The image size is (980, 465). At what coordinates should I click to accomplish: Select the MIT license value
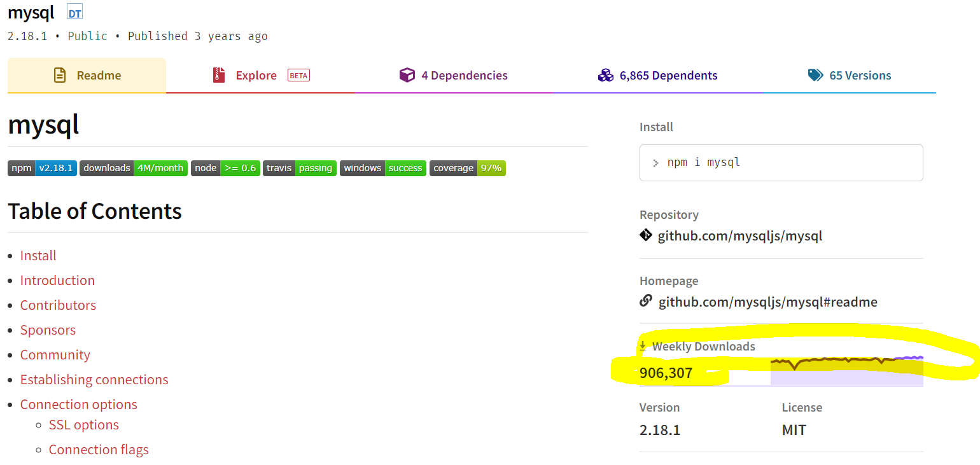(794, 430)
